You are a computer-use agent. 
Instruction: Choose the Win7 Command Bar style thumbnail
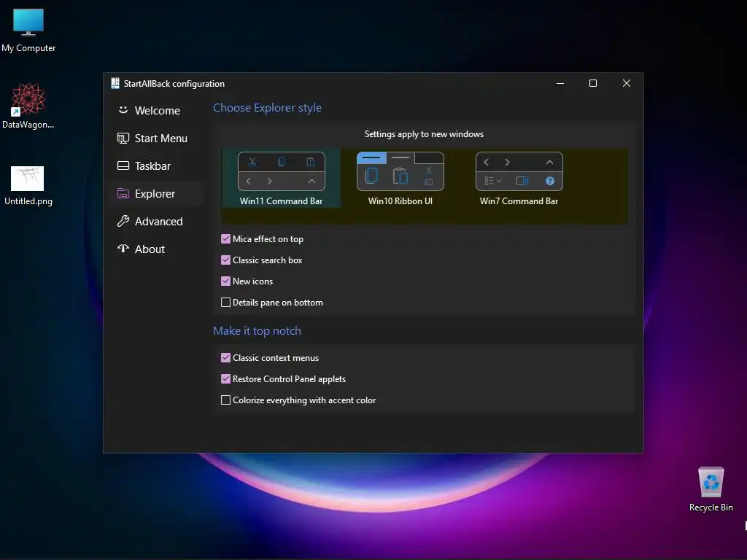[519, 171]
